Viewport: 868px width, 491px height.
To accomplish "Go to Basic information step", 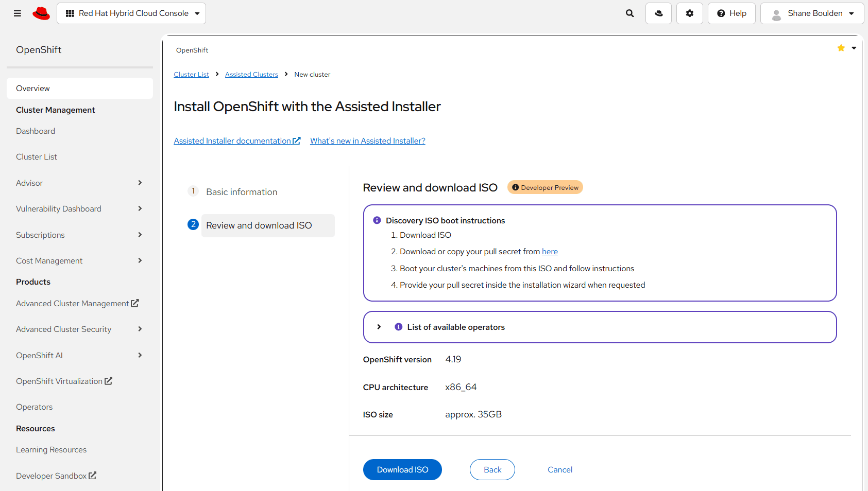I will coord(242,192).
